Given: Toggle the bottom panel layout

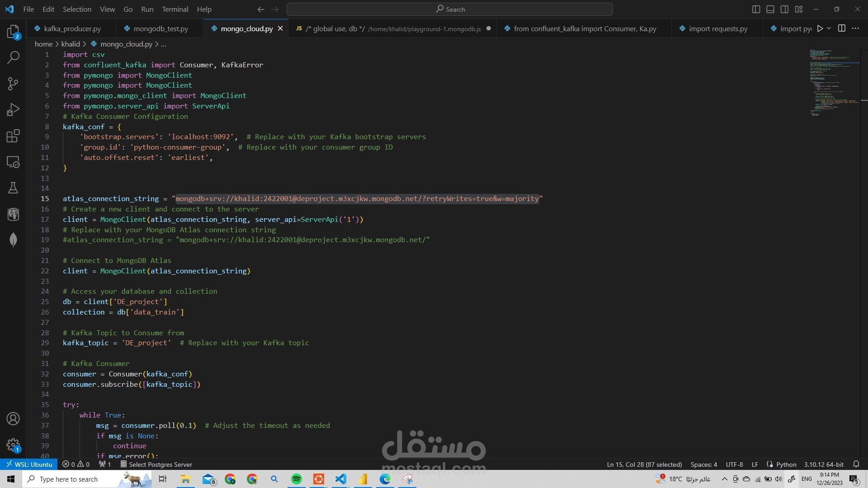Looking at the screenshot, I should point(770,9).
